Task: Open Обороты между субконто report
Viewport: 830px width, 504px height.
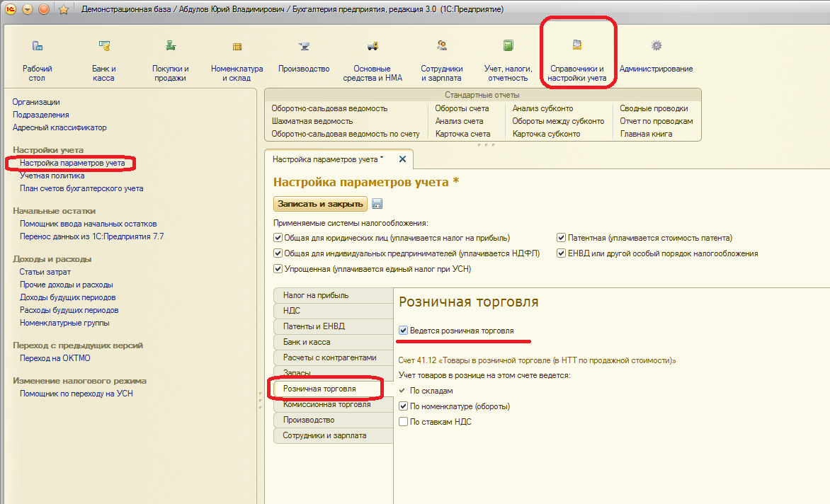Action: point(558,121)
